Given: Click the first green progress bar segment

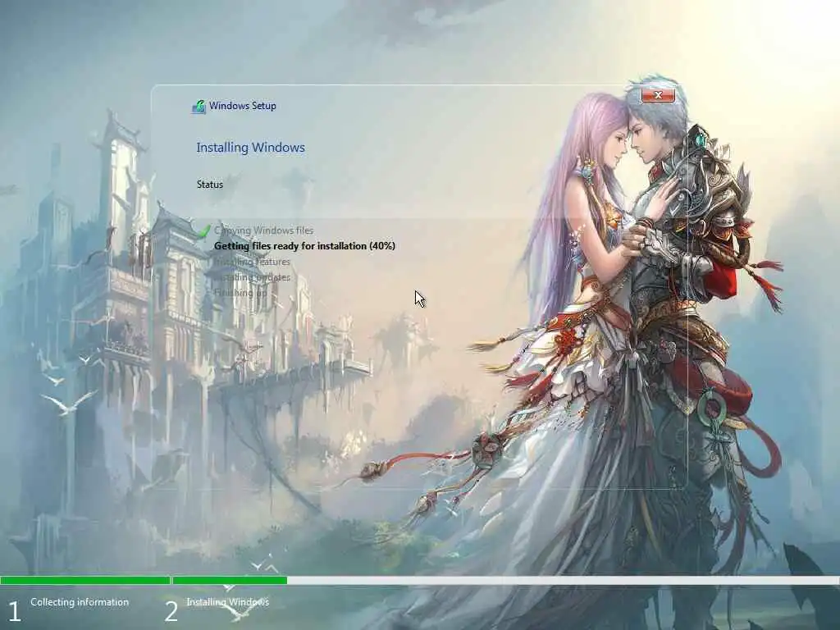Looking at the screenshot, I should 85,580.
